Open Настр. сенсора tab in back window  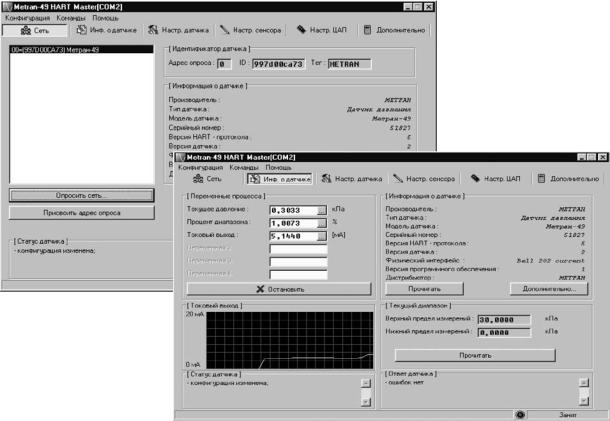251,30
